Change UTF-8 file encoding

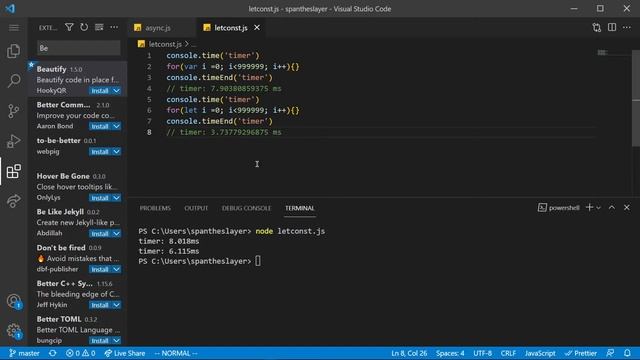pos(482,353)
